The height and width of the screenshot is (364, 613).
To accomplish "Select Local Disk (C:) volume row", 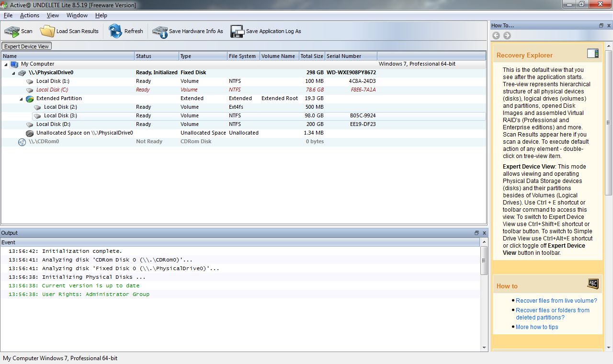I will pyautogui.click(x=52, y=90).
